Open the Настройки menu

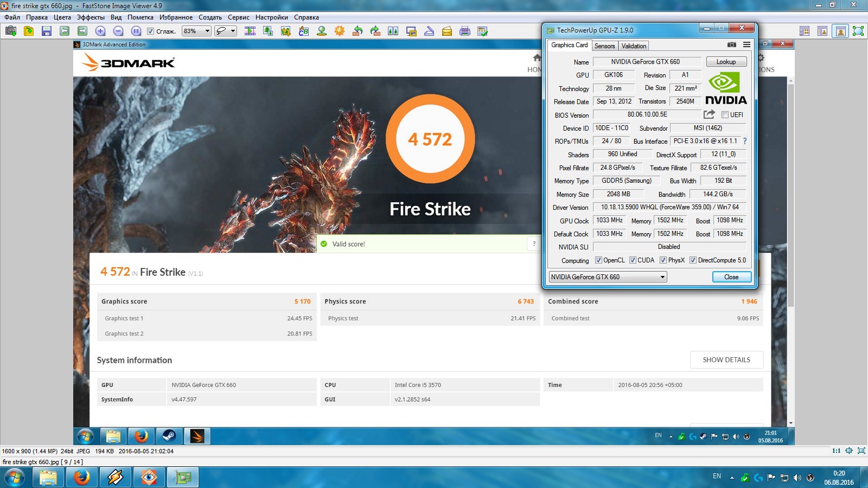click(x=272, y=17)
